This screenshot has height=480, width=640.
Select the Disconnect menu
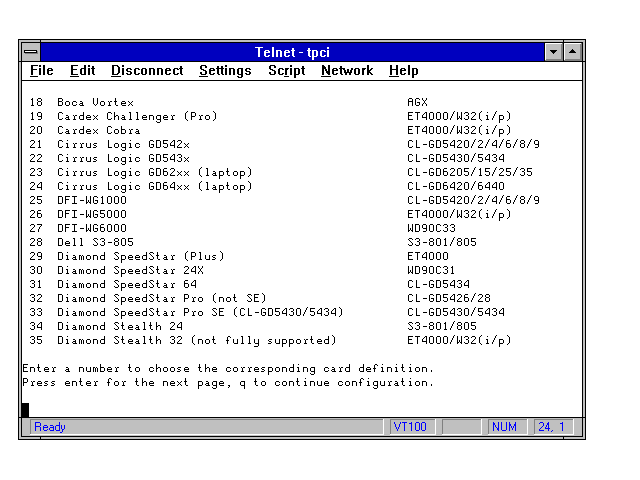[147, 71]
